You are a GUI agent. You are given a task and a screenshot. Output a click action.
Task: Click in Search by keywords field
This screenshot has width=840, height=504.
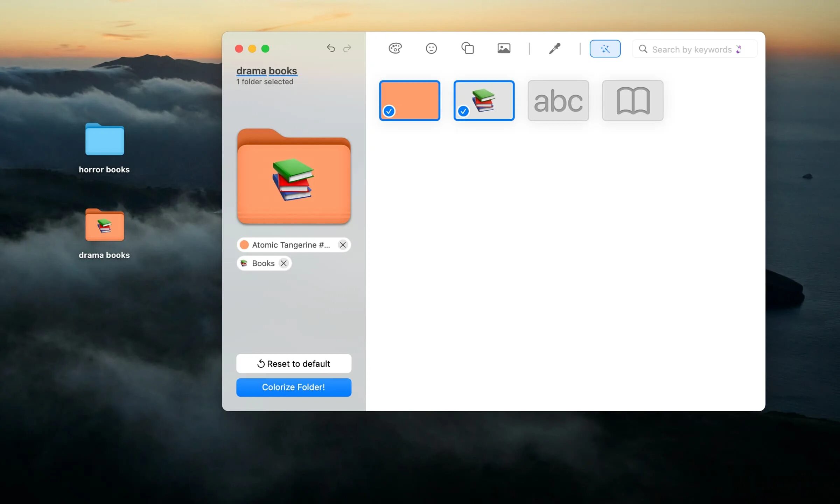[691, 49]
